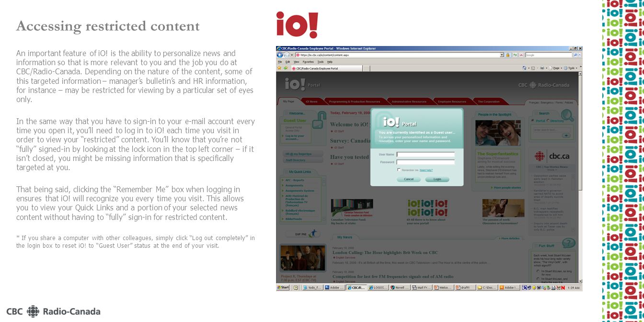Click the Print icon in IE command bar
This screenshot has height=322, width=644.
[542, 68]
